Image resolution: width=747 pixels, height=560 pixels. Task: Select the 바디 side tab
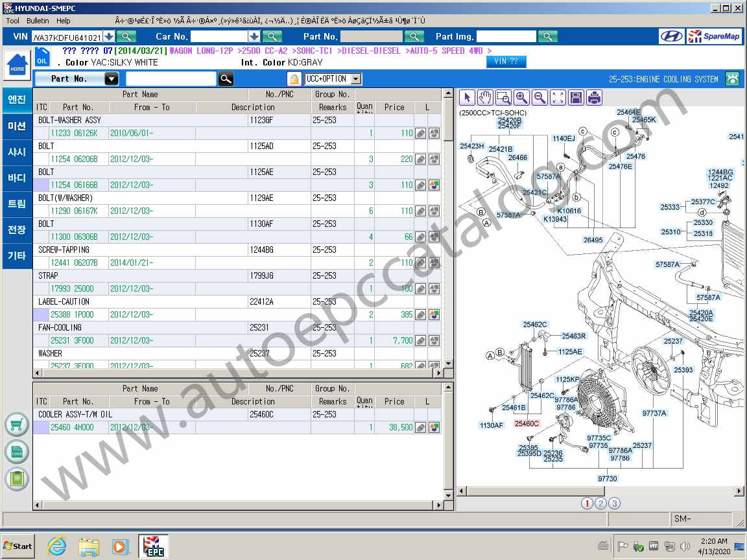click(17, 178)
